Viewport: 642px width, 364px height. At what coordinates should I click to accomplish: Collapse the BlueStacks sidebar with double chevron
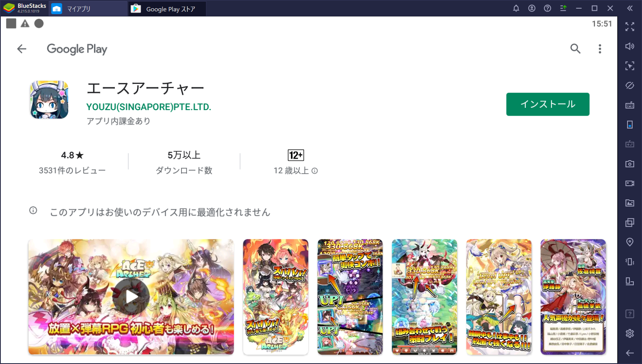630,8
